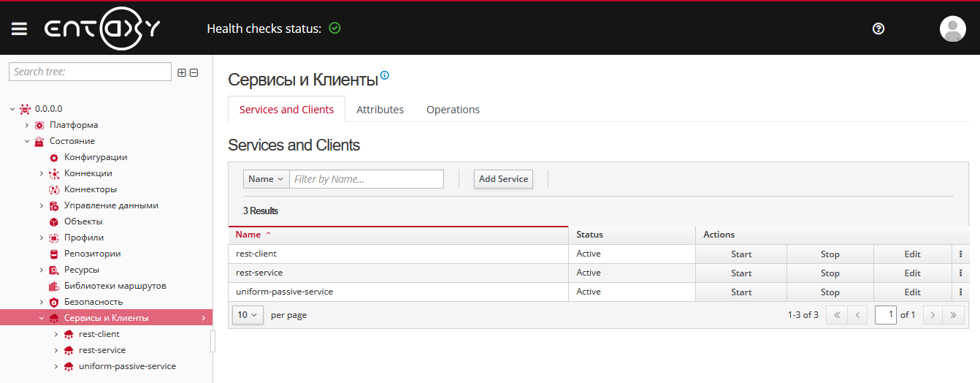The height and width of the screenshot is (383, 980).
Task: Click the Filter by Name input field
Action: pos(366,179)
